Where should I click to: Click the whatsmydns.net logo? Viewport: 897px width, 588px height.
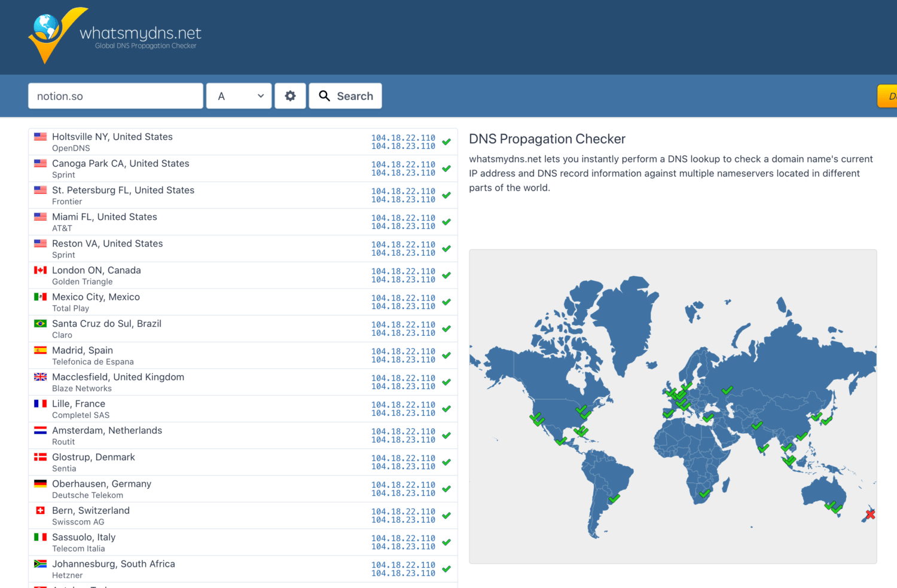click(114, 35)
